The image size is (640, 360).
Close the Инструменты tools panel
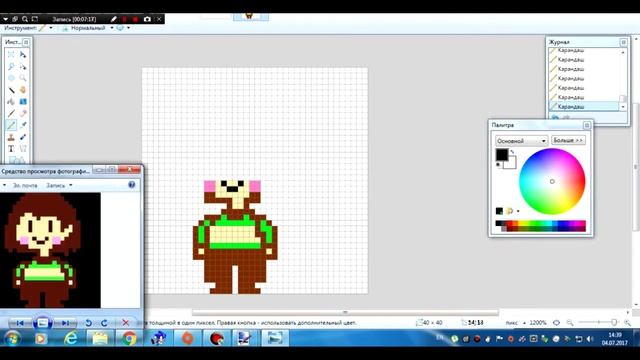tap(26, 42)
